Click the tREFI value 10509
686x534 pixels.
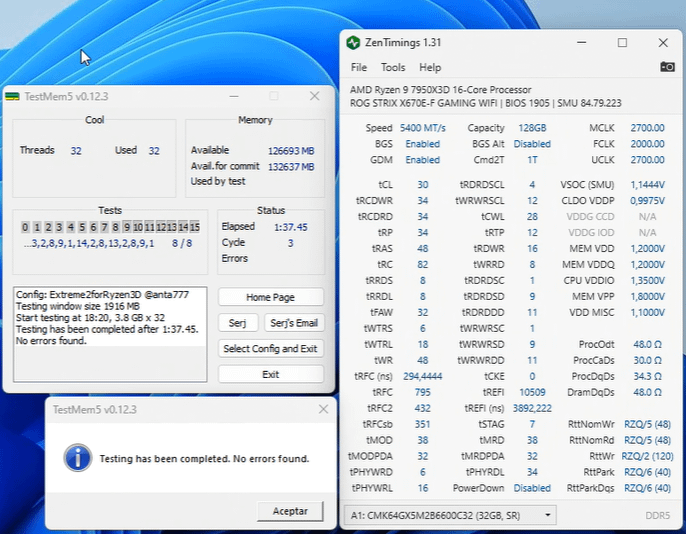(x=532, y=392)
